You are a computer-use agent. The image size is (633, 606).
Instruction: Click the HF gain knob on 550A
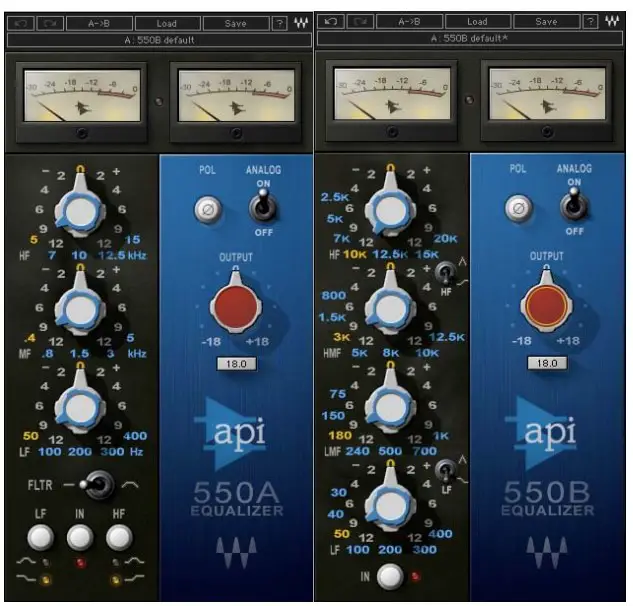click(x=80, y=211)
